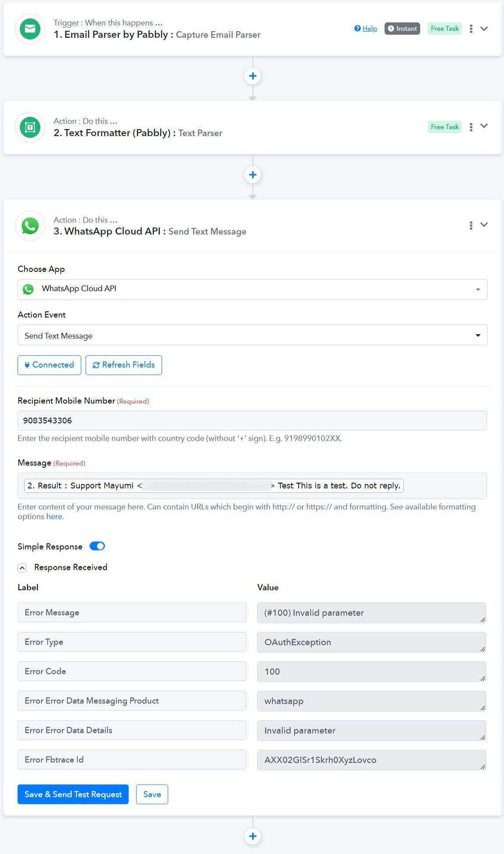Click the Recipient Mobile Number field
Viewport: 504px width, 854px height.
pyautogui.click(x=252, y=421)
